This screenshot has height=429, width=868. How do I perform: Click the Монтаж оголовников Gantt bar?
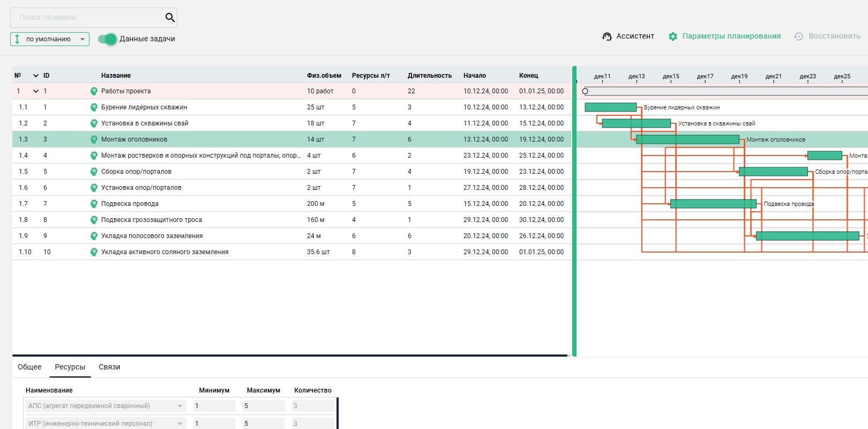pyautogui.click(x=688, y=139)
